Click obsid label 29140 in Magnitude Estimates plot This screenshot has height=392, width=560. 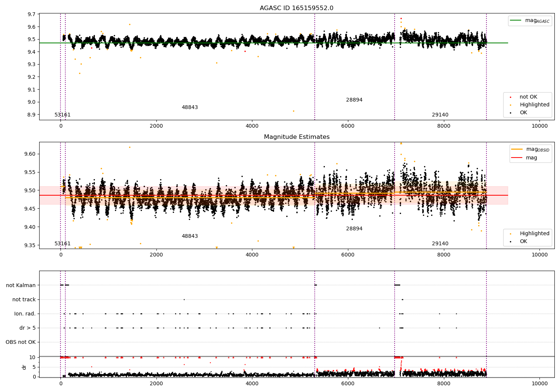440,244
